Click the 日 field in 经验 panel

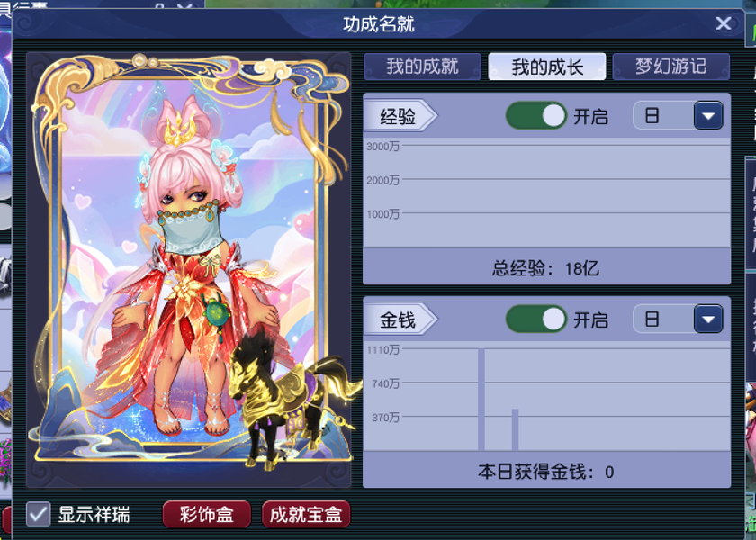coord(663,116)
